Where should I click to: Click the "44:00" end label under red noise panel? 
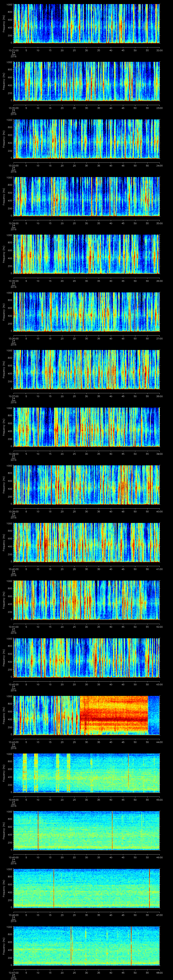(159, 742)
